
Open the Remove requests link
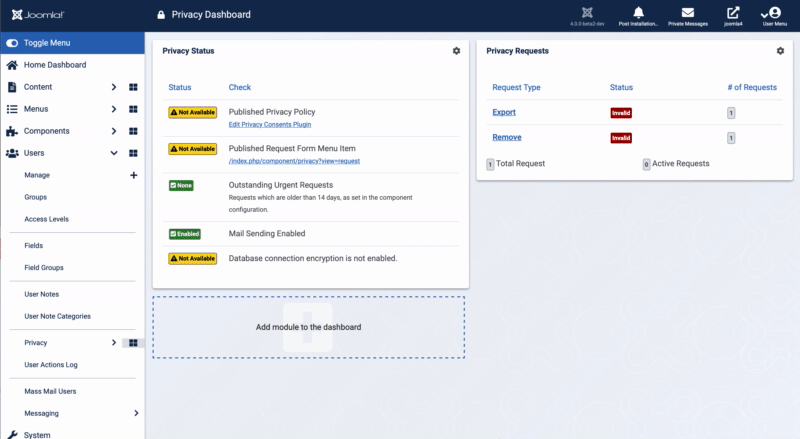pos(507,137)
